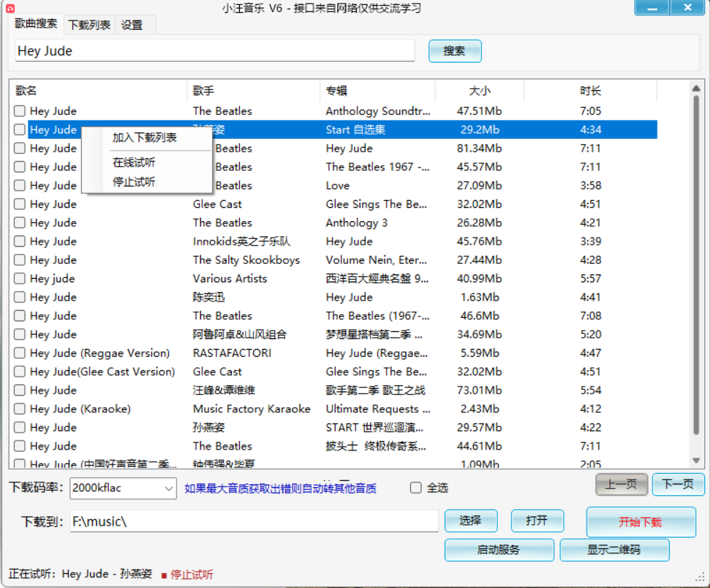Minimize the 小汪音乐 window
This screenshot has width=710, height=588.
point(652,8)
